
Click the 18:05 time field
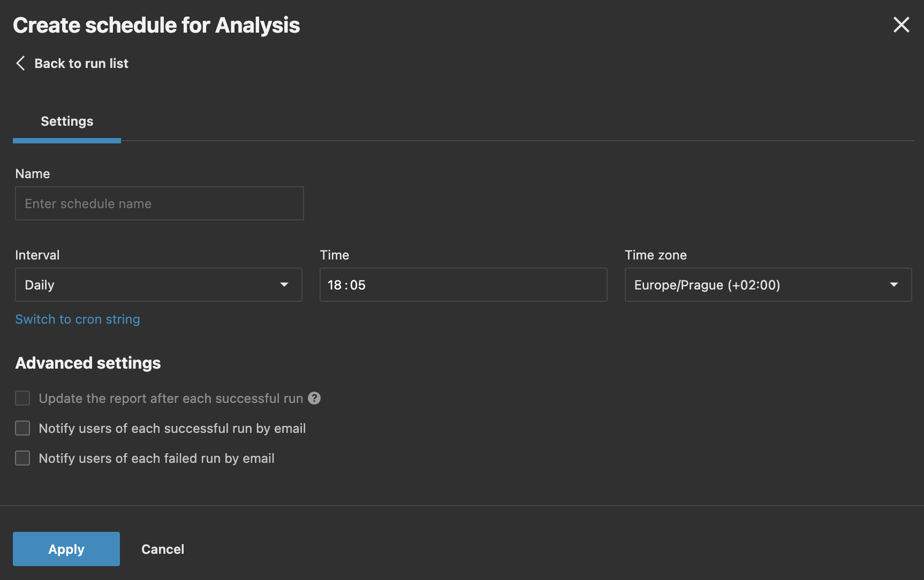point(463,285)
